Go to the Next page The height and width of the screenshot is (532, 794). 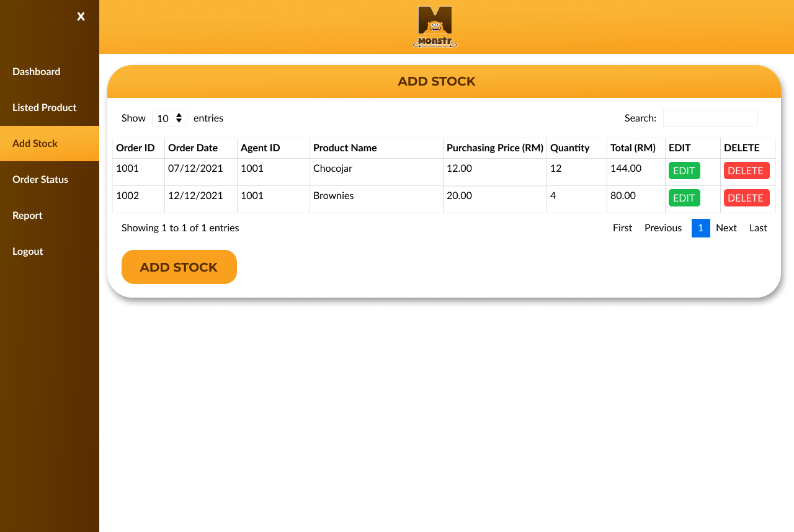pyautogui.click(x=726, y=228)
